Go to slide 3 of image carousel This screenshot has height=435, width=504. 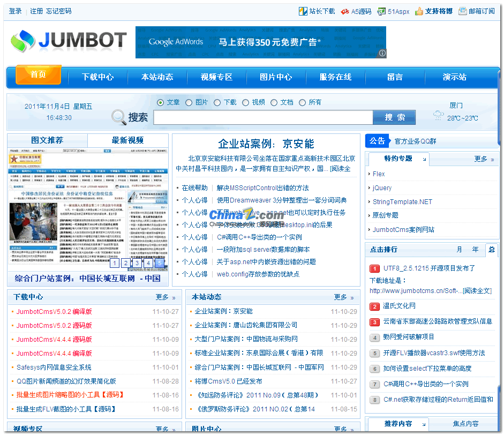137,263
